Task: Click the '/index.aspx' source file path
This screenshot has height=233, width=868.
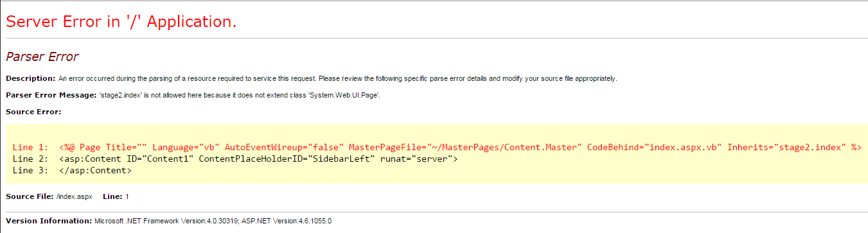Action: click(x=74, y=196)
